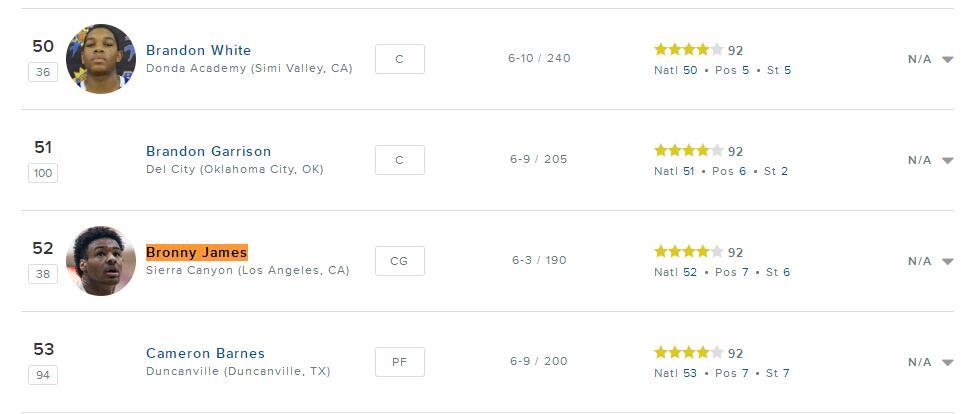Click the Natl 50 ranking link
The image size is (961, 414).
(x=675, y=71)
